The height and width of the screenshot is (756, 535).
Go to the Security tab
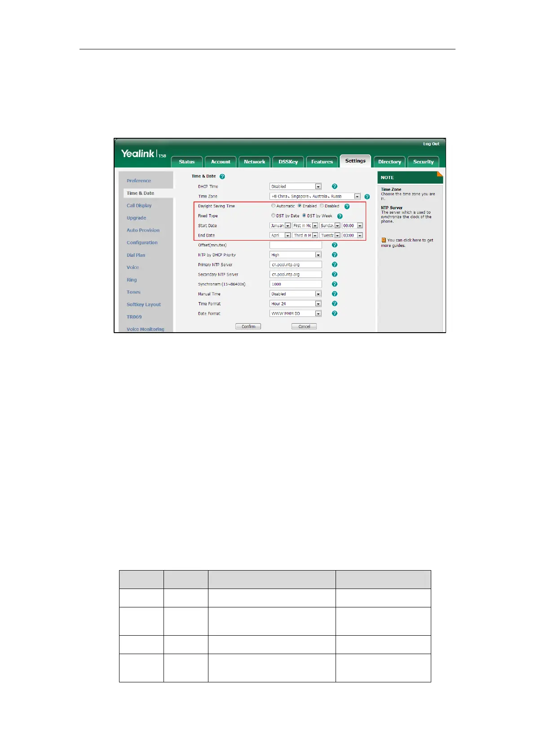click(x=424, y=162)
